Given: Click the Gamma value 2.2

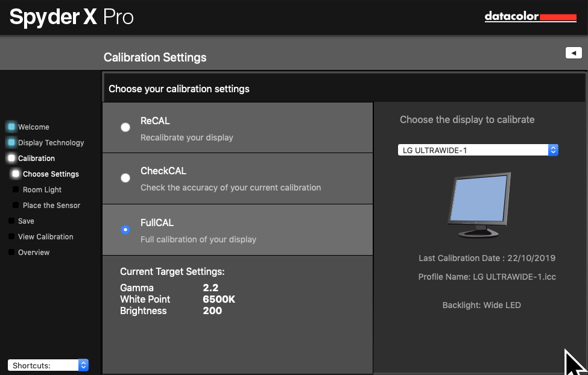Looking at the screenshot, I should (x=210, y=288).
